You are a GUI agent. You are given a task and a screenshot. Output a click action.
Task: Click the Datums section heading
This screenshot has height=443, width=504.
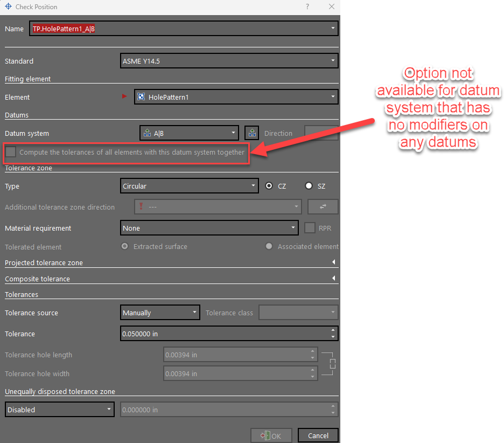click(x=16, y=115)
